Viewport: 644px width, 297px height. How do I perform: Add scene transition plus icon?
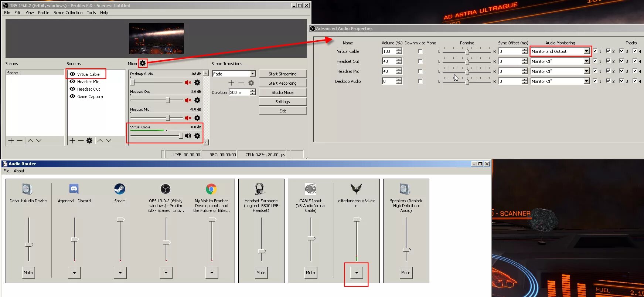pos(231,83)
